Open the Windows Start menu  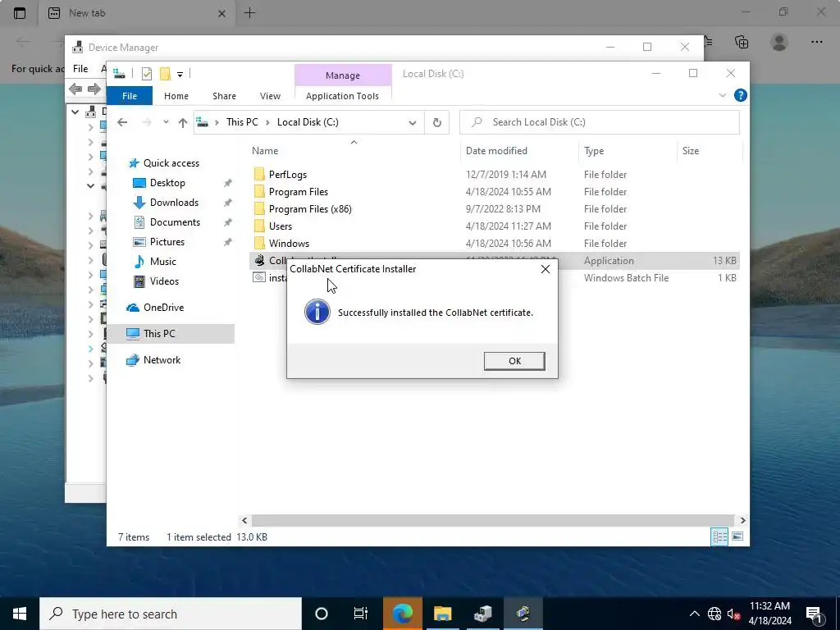(20, 614)
